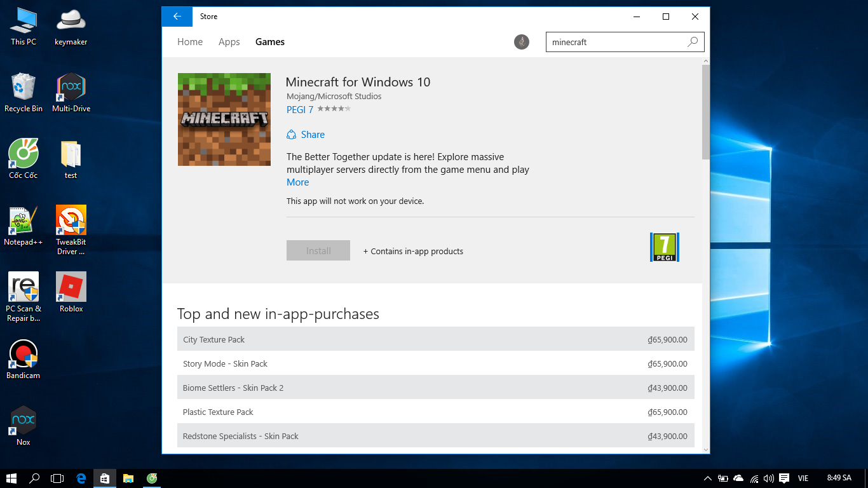
Task: Open the PEGI 7 rating link
Action: coord(300,109)
